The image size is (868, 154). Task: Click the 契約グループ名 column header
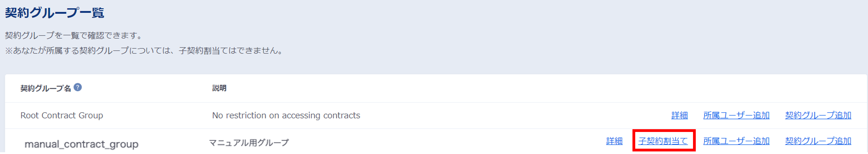[x=46, y=88]
